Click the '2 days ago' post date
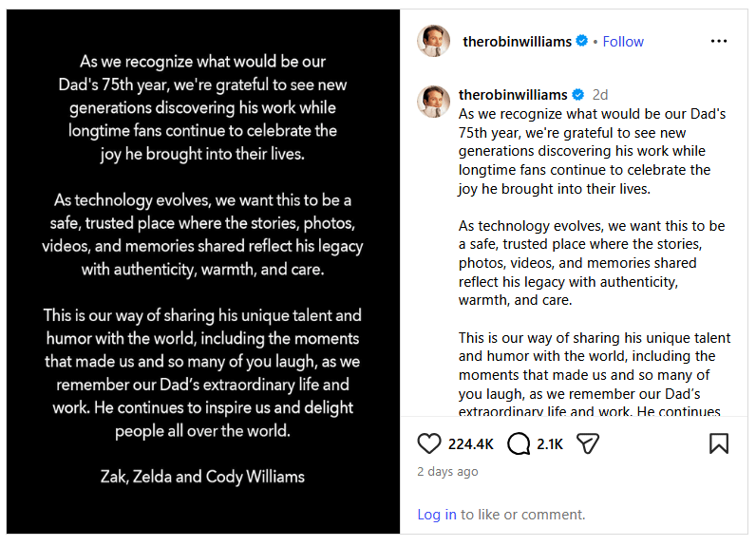 [x=447, y=471]
